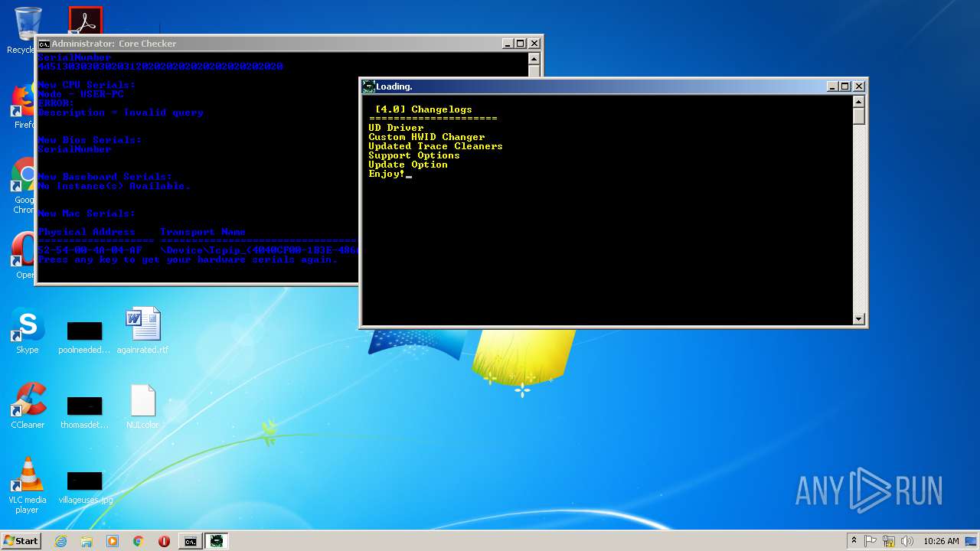
Task: Open the Core Checker window system menu icon
Action: coord(44,44)
